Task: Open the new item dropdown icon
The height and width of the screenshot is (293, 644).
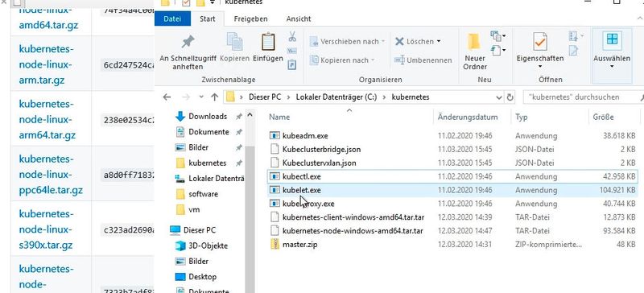Action: coord(497,36)
